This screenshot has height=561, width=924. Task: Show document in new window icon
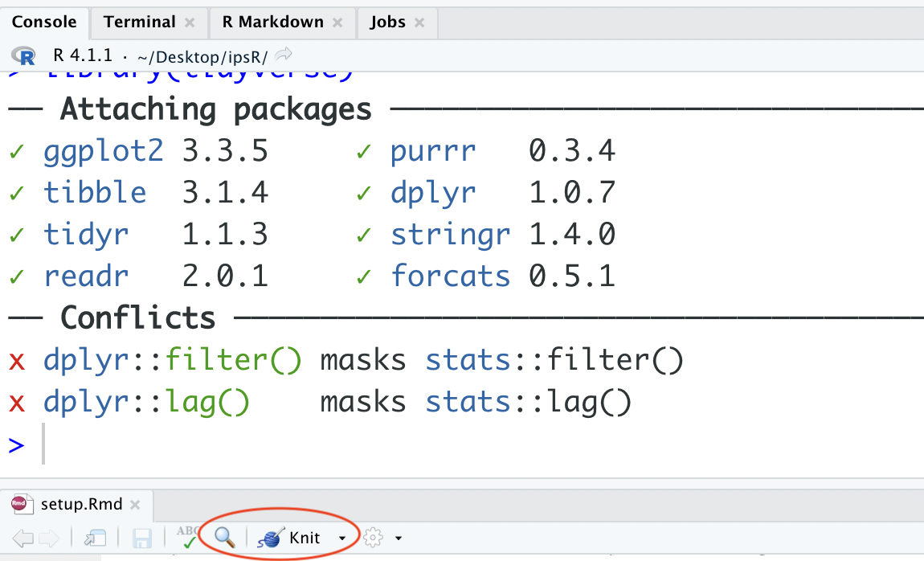click(96, 538)
